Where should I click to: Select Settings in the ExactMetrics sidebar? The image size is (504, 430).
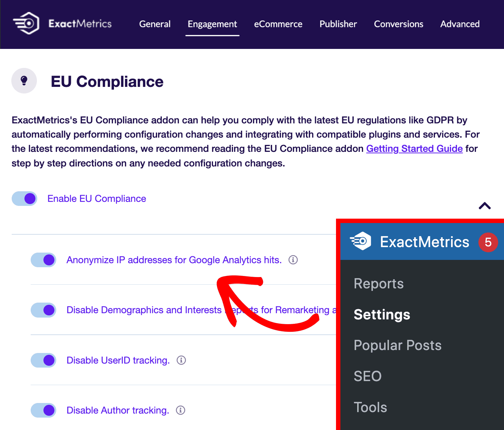[x=382, y=315]
